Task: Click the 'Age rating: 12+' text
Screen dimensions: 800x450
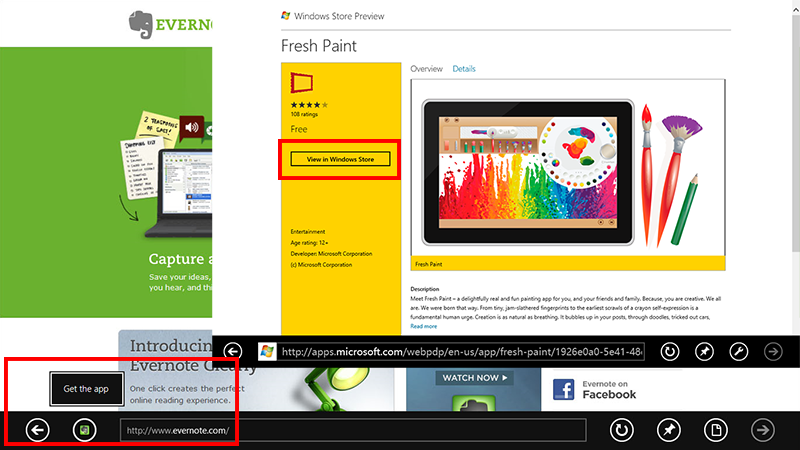Action: click(x=309, y=242)
